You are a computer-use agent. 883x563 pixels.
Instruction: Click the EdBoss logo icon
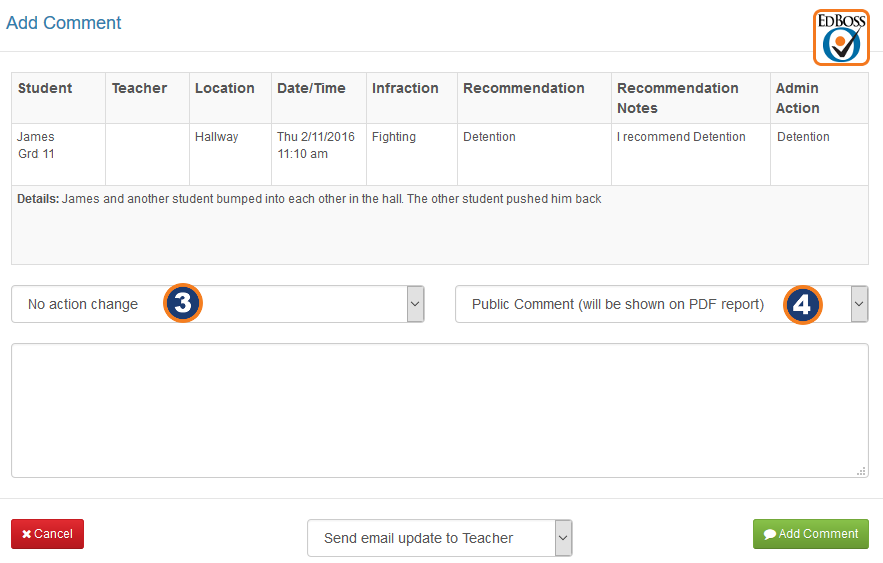coord(841,38)
